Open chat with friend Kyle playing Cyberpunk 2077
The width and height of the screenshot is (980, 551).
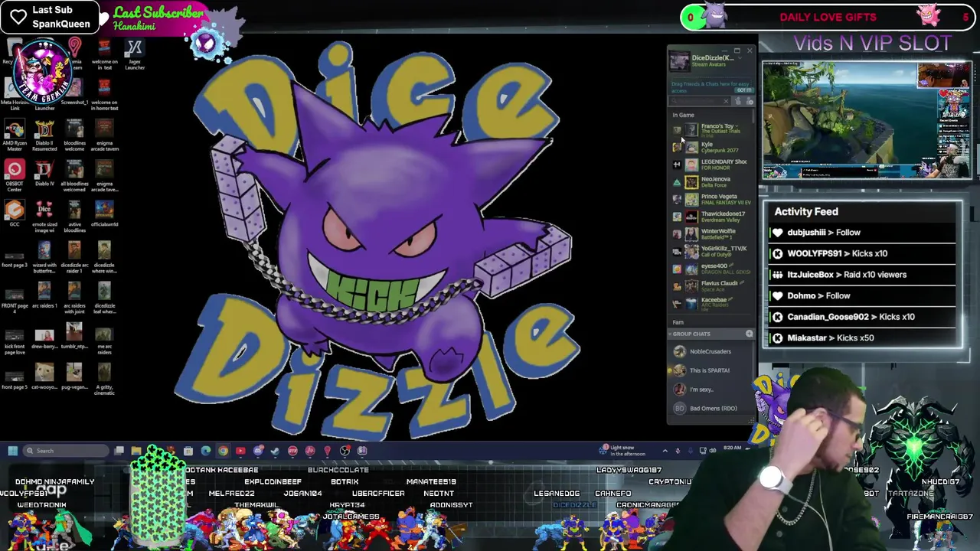click(713, 147)
